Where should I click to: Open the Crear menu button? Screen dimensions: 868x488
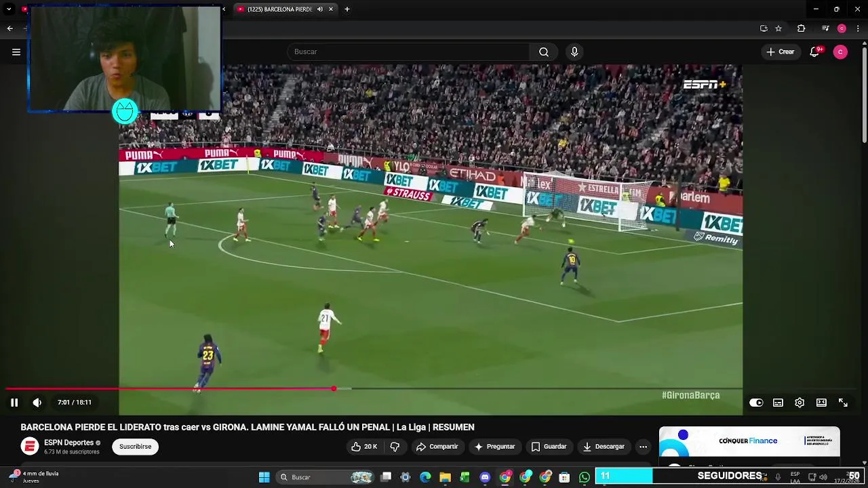(780, 52)
